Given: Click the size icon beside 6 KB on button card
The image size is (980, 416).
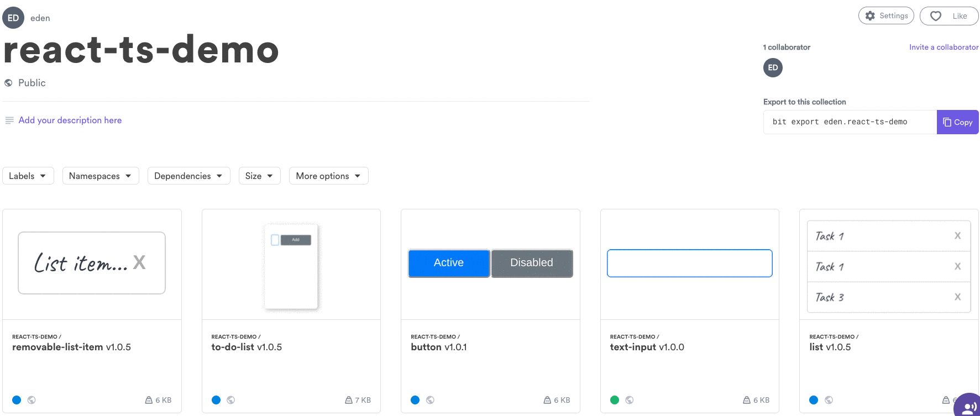Looking at the screenshot, I should coord(547,400).
